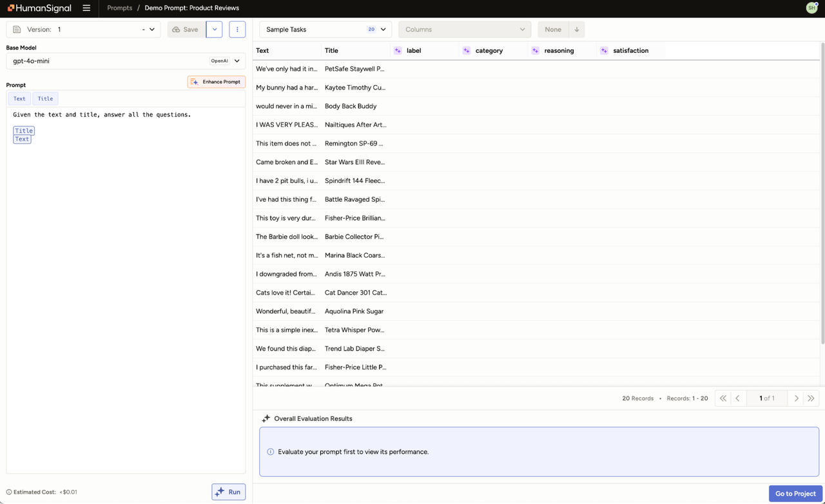Open the three-dot prompt options menu
The image size is (825, 504).
pyautogui.click(x=237, y=29)
